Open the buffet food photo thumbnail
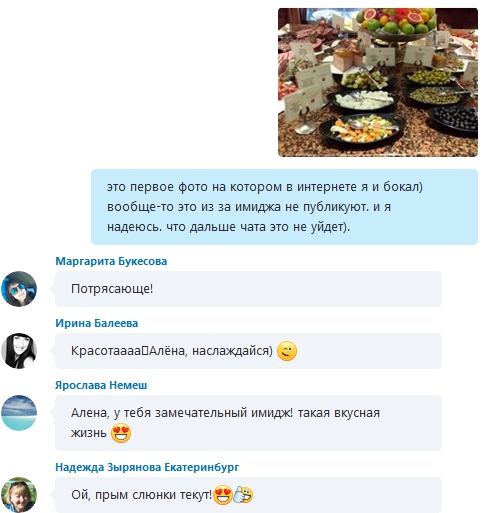 (x=378, y=82)
